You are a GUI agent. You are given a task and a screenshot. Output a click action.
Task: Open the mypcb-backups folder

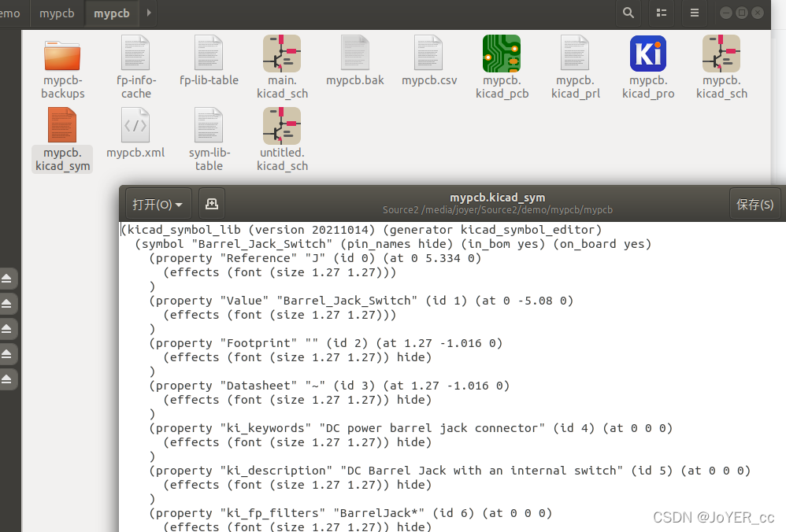(62, 55)
